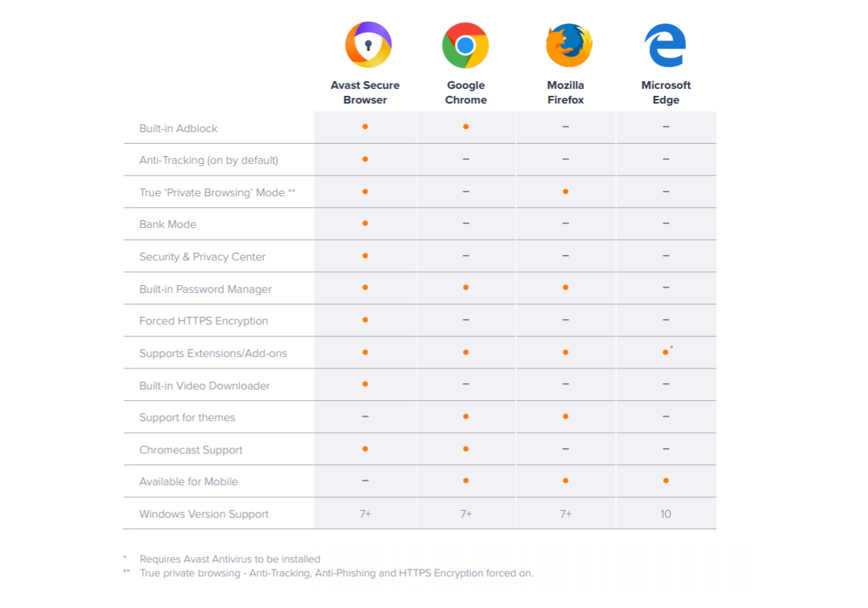Image resolution: width=868 pixels, height=608 pixels.
Task: Click Avast's dash for Support for themes
Action: [365, 416]
